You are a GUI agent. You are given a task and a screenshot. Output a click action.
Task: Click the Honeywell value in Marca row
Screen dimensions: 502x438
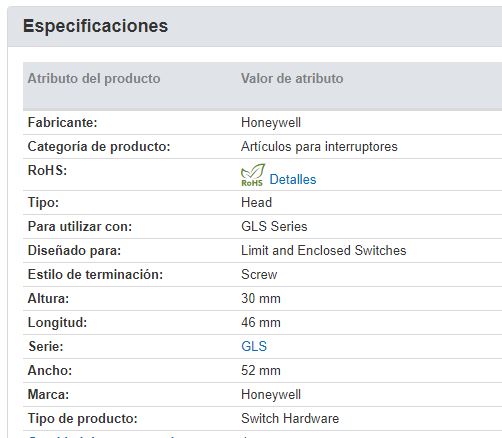tap(271, 395)
